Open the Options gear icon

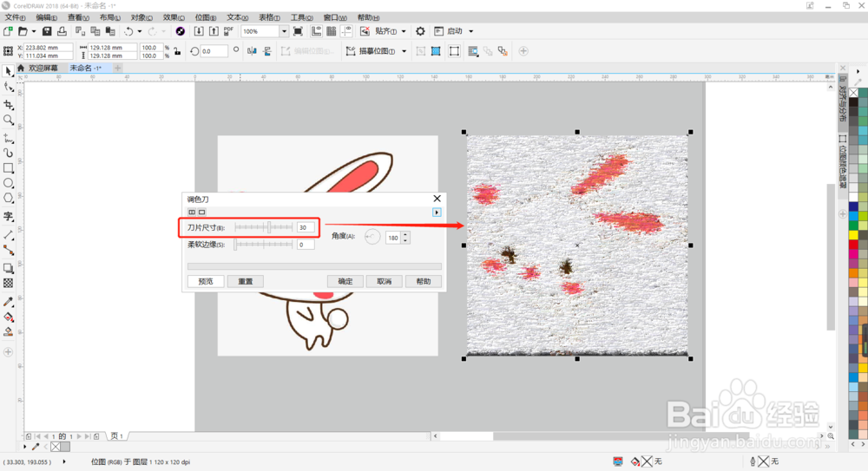click(x=420, y=31)
